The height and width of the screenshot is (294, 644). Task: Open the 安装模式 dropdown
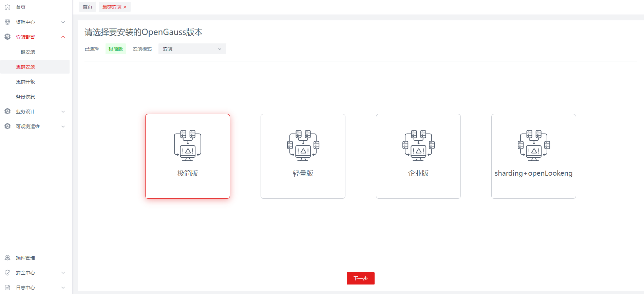[192, 49]
